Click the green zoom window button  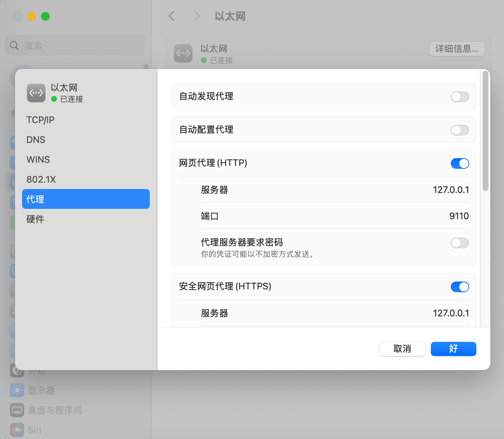point(45,16)
